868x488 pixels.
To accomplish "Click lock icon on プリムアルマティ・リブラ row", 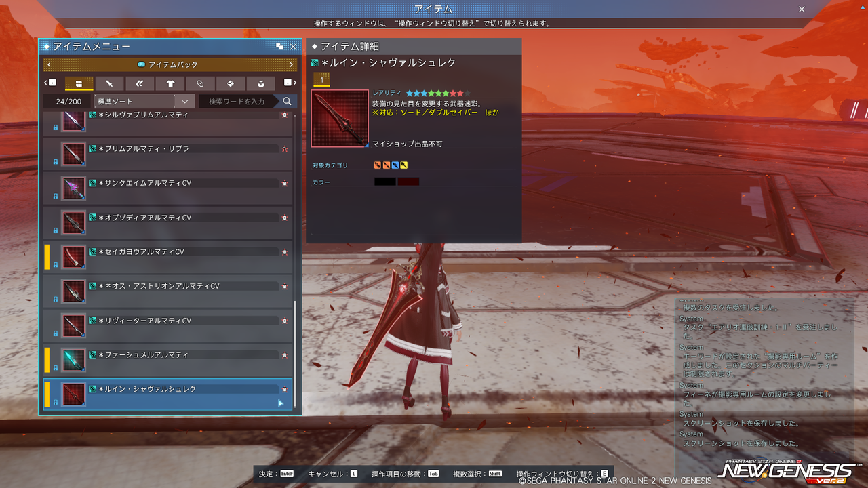I will click(x=56, y=163).
